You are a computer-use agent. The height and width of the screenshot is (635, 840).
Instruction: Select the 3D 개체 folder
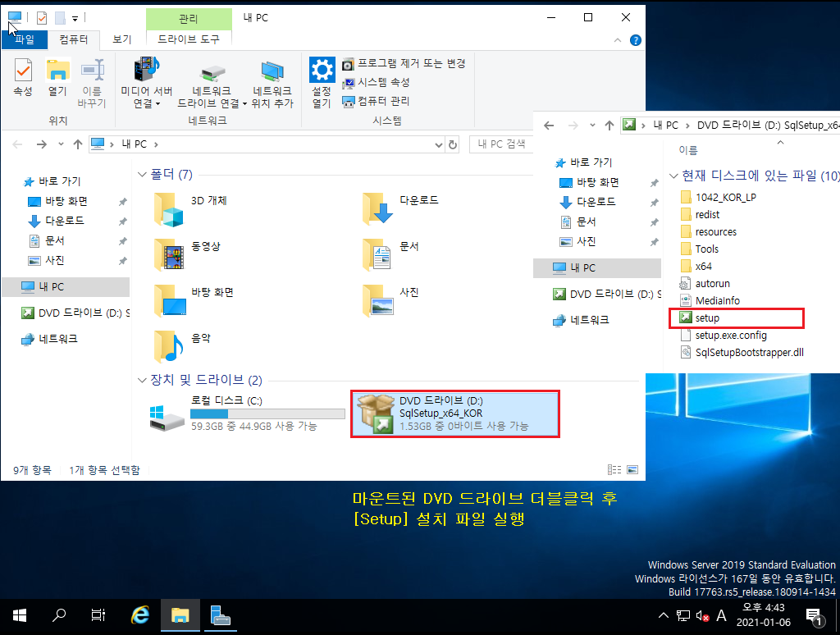pyautogui.click(x=191, y=209)
